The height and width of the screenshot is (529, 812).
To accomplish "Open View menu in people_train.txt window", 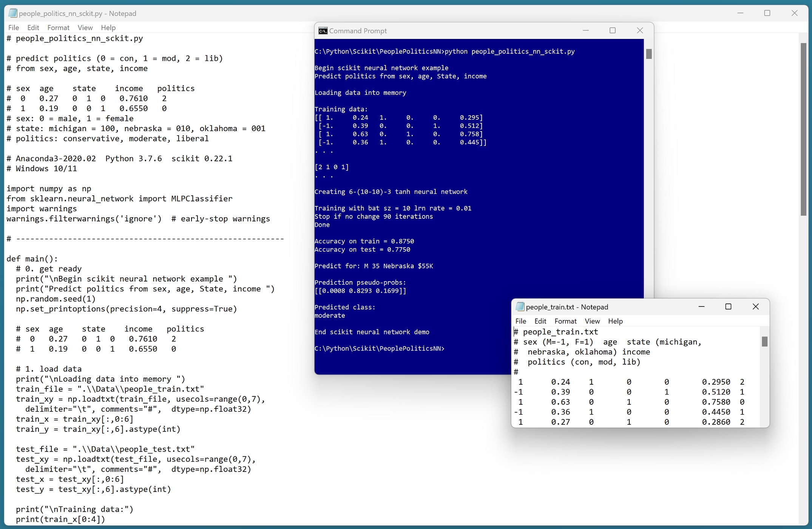I will pyautogui.click(x=592, y=321).
